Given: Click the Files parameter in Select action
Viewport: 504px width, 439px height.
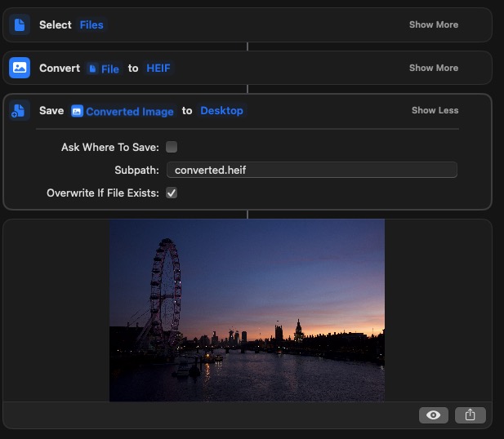Looking at the screenshot, I should coord(91,24).
